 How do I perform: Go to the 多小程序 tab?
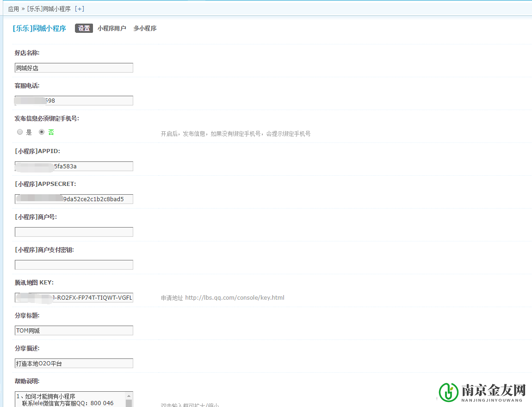pyautogui.click(x=145, y=28)
